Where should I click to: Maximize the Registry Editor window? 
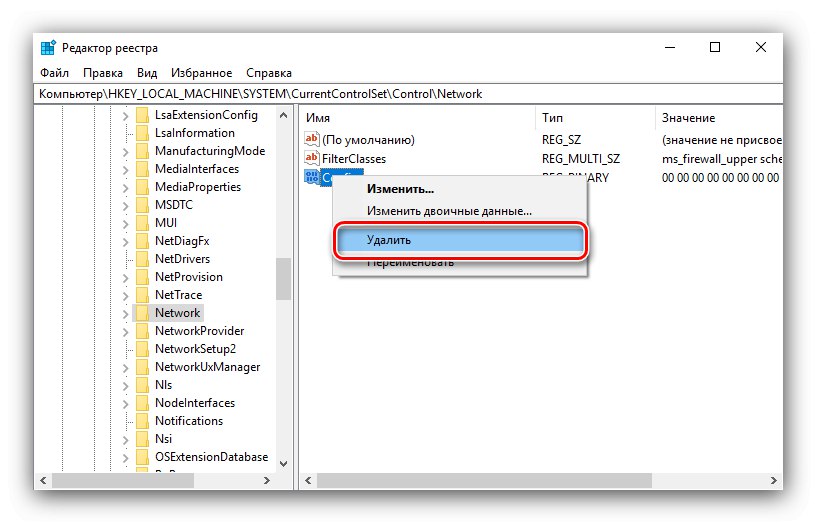click(x=715, y=47)
